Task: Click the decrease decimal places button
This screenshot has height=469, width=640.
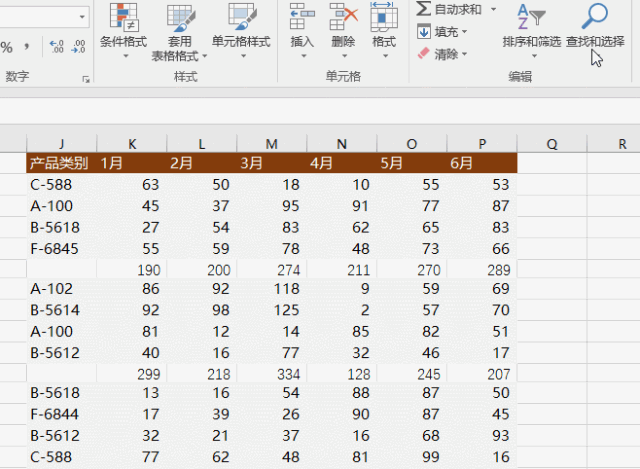Action: (80, 46)
